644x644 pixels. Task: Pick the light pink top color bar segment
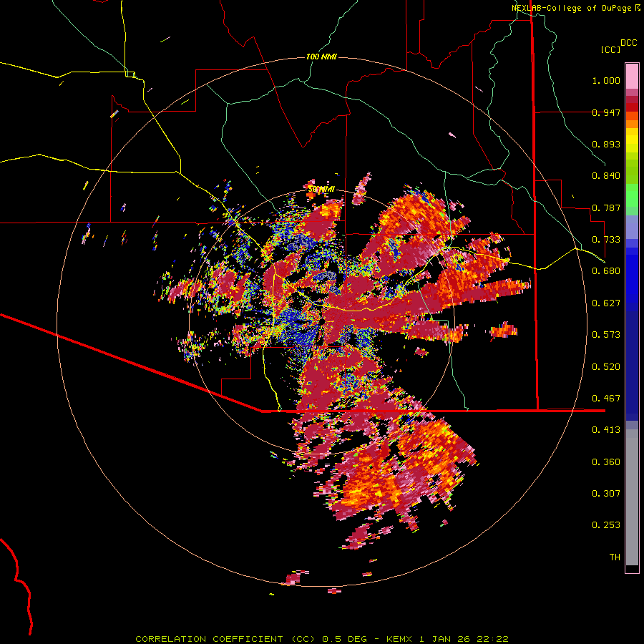632,76
